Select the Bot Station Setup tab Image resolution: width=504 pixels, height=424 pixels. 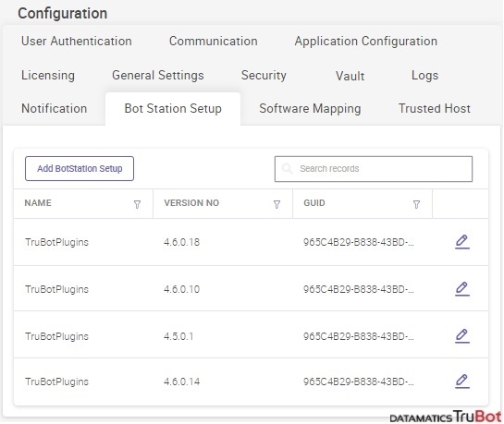click(173, 108)
